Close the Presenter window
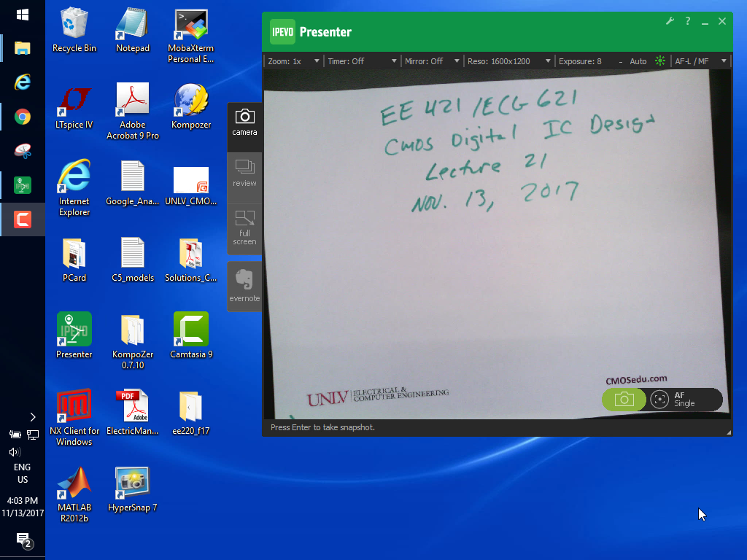This screenshot has width=747, height=560. pyautogui.click(x=722, y=21)
